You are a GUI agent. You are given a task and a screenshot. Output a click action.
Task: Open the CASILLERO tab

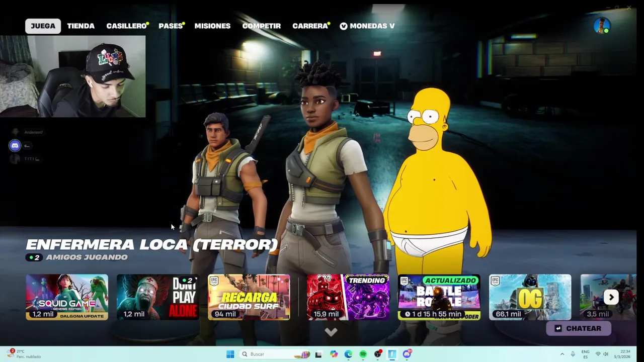[x=127, y=26]
